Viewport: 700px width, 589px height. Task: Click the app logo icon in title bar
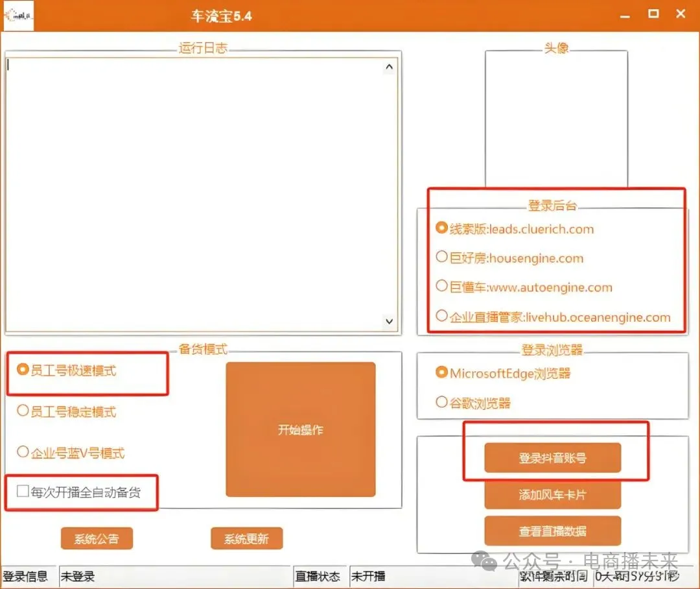click(19, 14)
